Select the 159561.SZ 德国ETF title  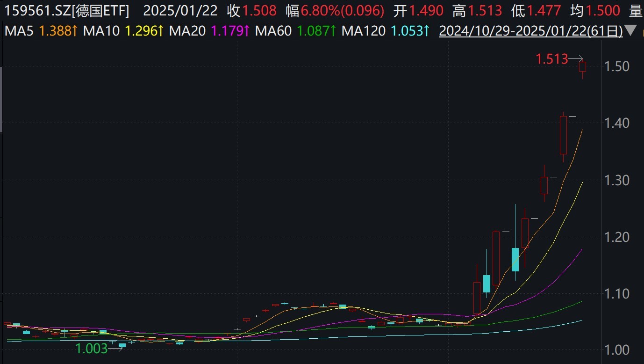(x=66, y=10)
